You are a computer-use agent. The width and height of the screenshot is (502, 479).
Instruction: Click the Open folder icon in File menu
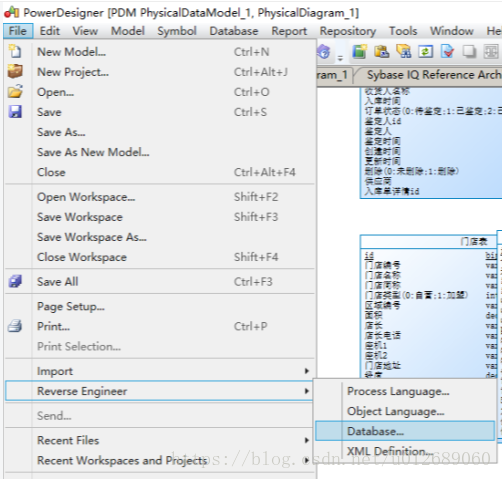coord(15,91)
